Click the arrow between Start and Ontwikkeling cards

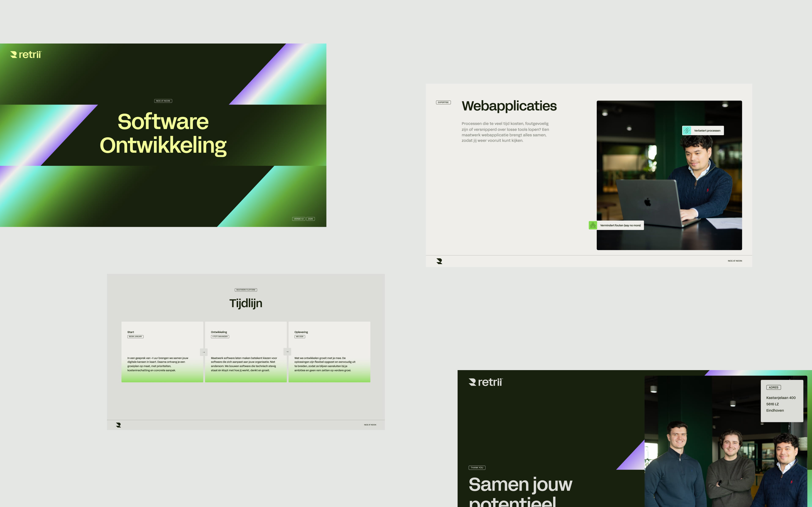coord(204,352)
